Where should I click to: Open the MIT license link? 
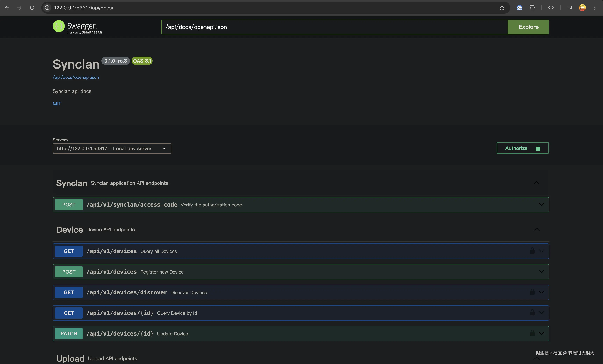57,104
